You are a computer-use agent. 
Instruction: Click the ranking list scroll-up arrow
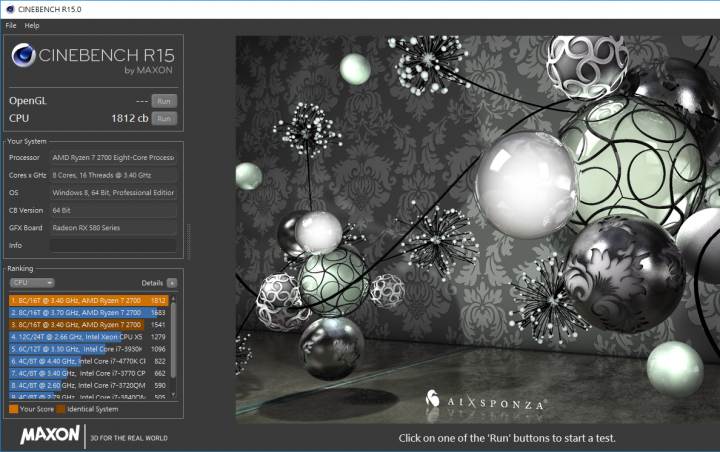[x=173, y=299]
